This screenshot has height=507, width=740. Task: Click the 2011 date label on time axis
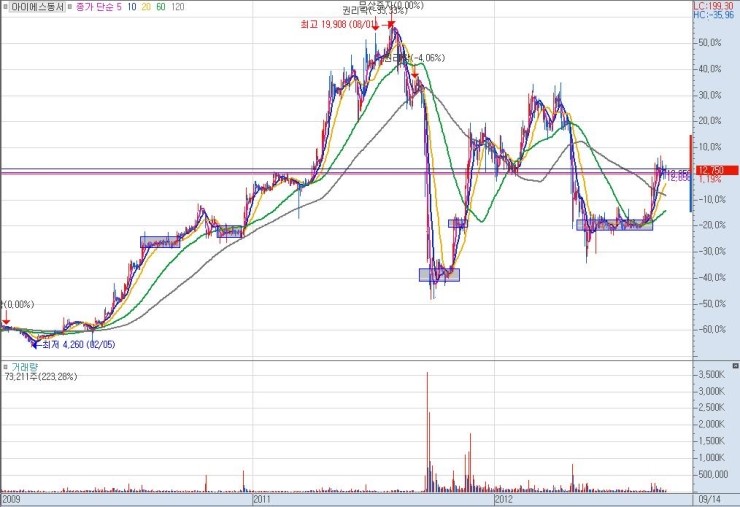point(262,497)
